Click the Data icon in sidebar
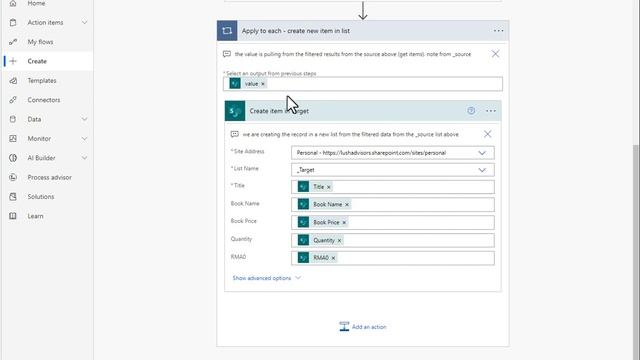 tap(13, 119)
